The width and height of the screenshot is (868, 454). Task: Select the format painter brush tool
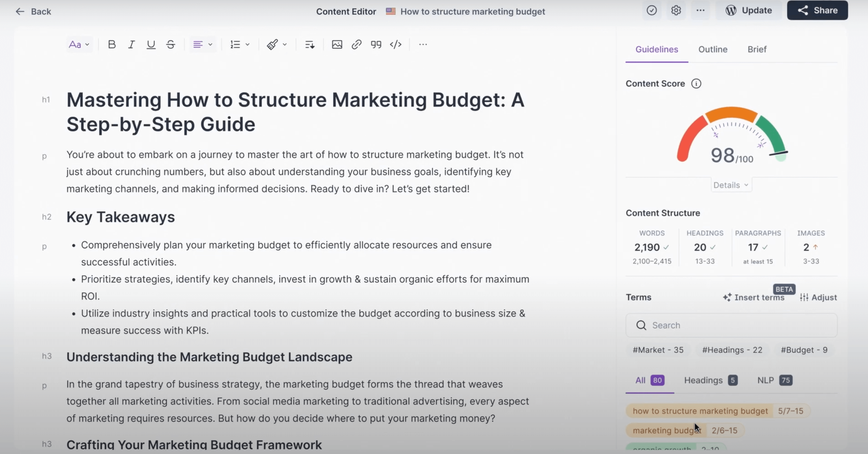point(272,44)
